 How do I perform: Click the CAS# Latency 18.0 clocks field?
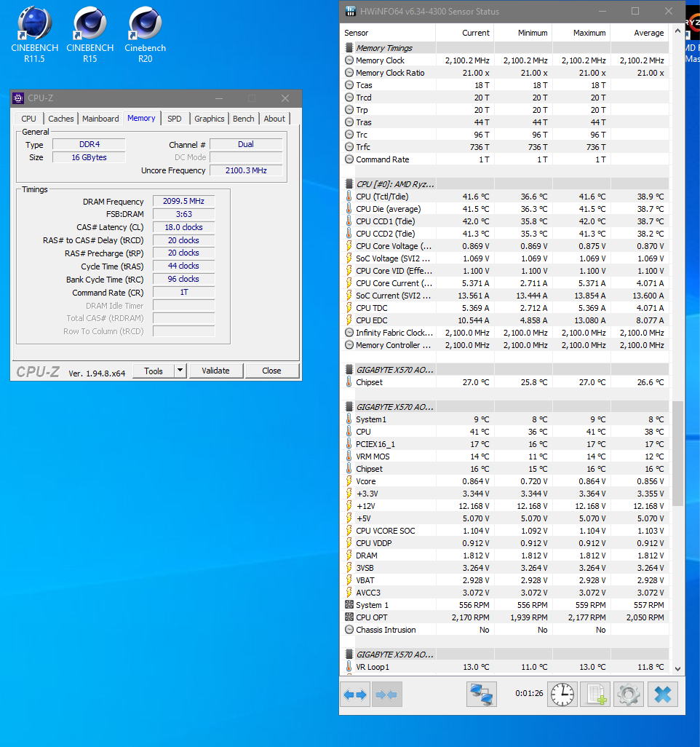183,227
